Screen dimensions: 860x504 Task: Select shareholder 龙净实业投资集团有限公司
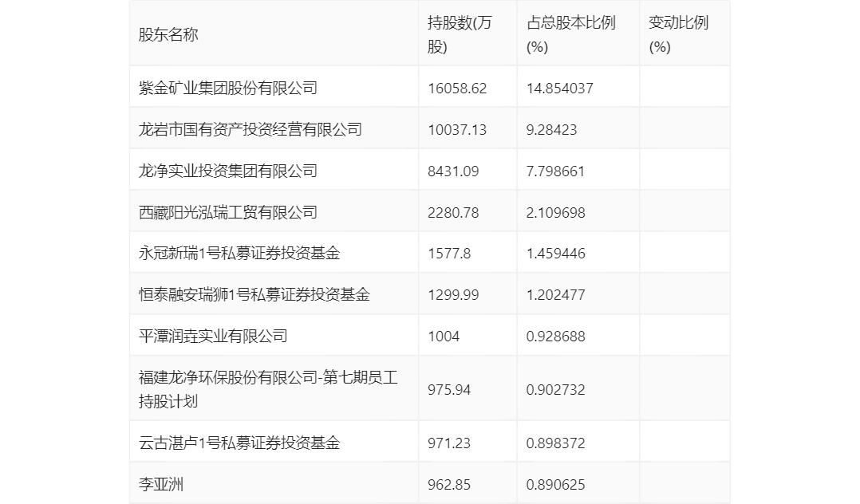point(228,171)
